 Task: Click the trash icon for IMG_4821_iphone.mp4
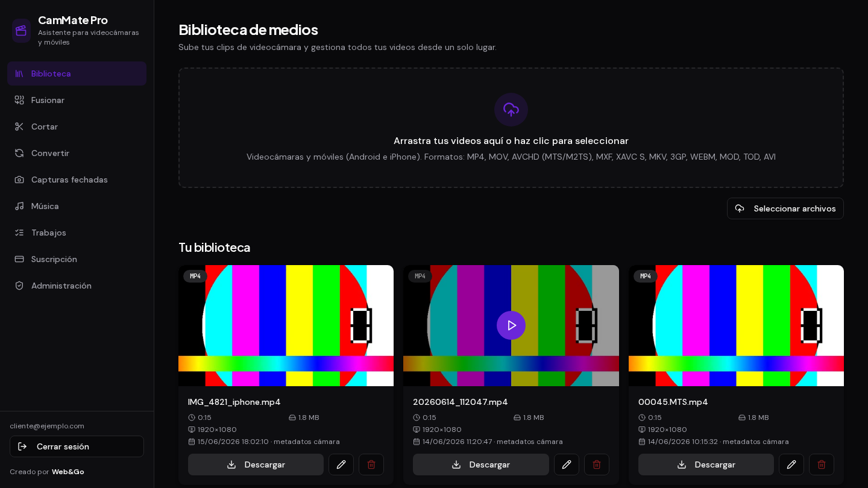371,465
